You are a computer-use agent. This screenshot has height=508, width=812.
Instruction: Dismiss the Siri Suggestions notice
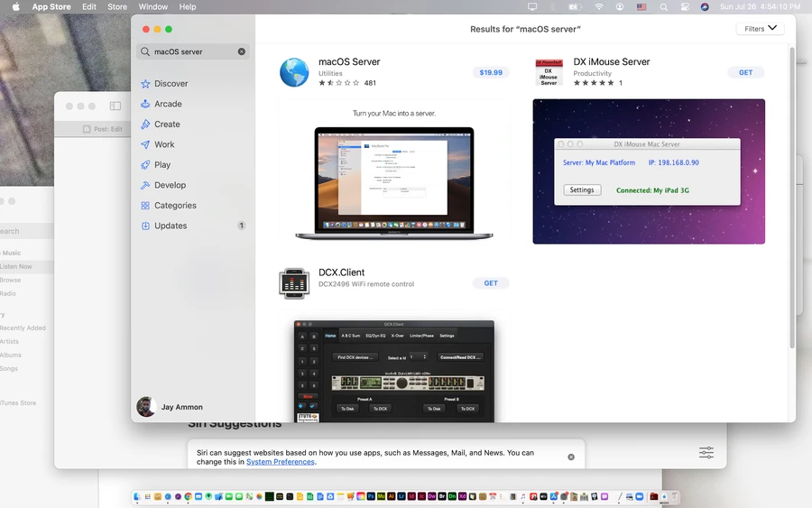pyautogui.click(x=571, y=457)
